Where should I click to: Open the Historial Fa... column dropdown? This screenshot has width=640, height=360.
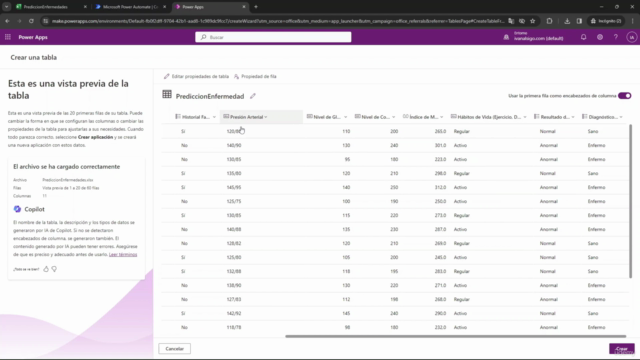[214, 117]
